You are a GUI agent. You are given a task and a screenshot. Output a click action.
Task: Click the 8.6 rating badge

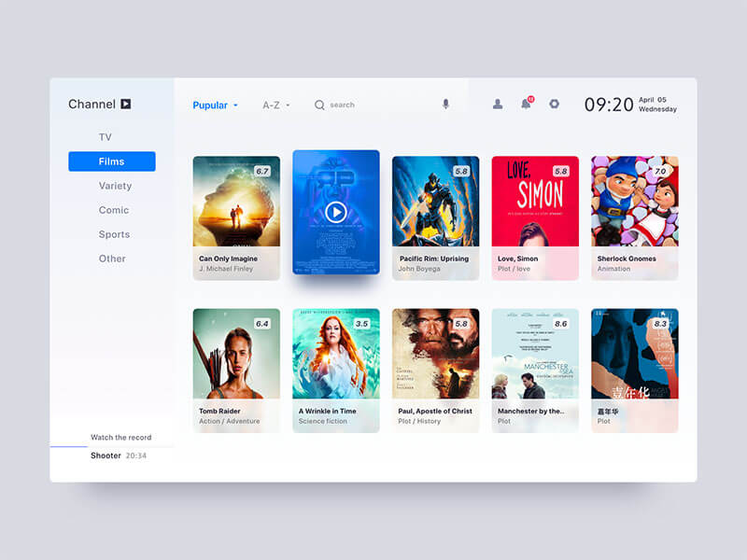click(x=561, y=324)
